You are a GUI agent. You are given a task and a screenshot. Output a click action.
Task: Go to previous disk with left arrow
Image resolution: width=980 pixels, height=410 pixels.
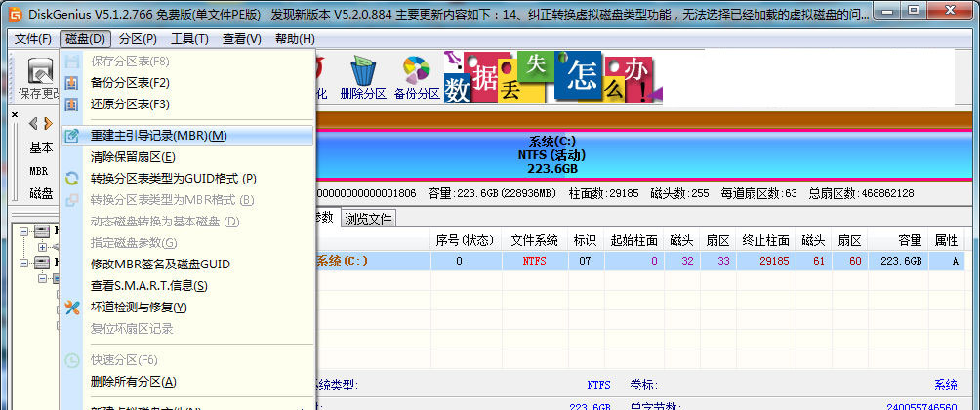click(x=32, y=123)
